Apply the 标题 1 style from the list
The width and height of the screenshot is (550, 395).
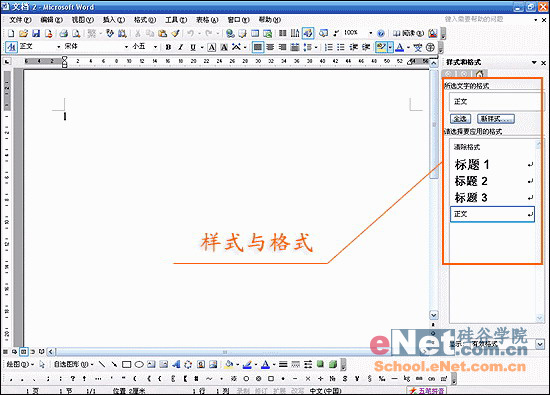click(492, 164)
